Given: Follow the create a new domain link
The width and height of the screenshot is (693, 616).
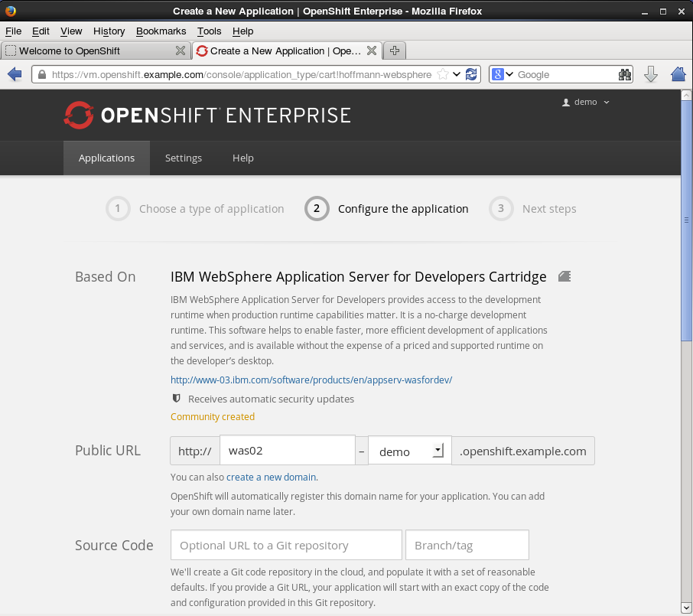Looking at the screenshot, I should click(x=271, y=477).
